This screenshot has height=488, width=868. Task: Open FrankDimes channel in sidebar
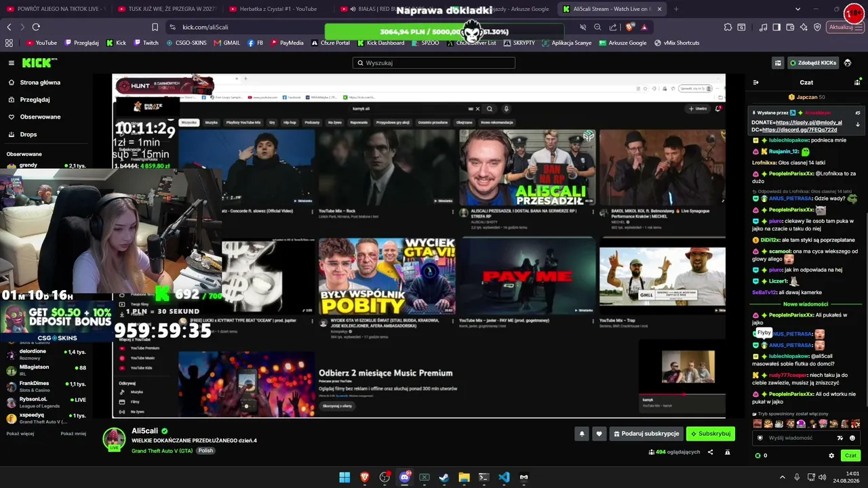46,386
